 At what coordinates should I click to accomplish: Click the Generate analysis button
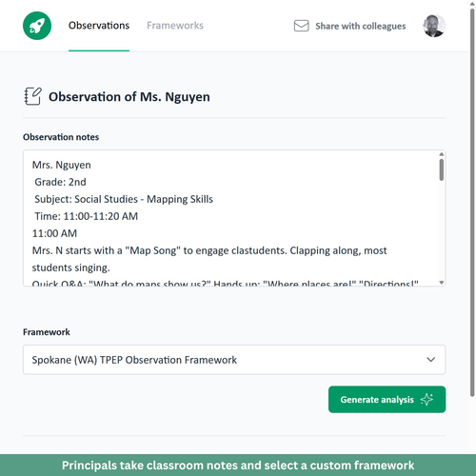[x=387, y=399]
